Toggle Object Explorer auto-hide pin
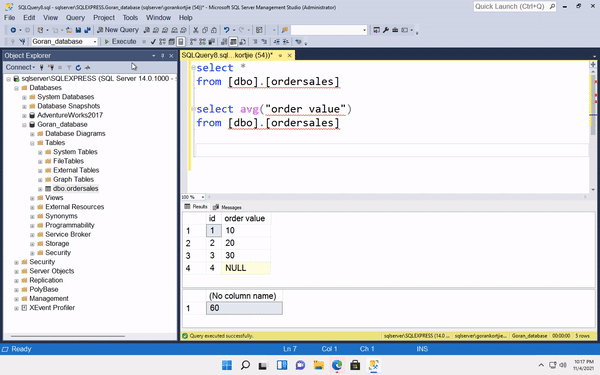Viewport: 600px width, 375px height. [162, 56]
